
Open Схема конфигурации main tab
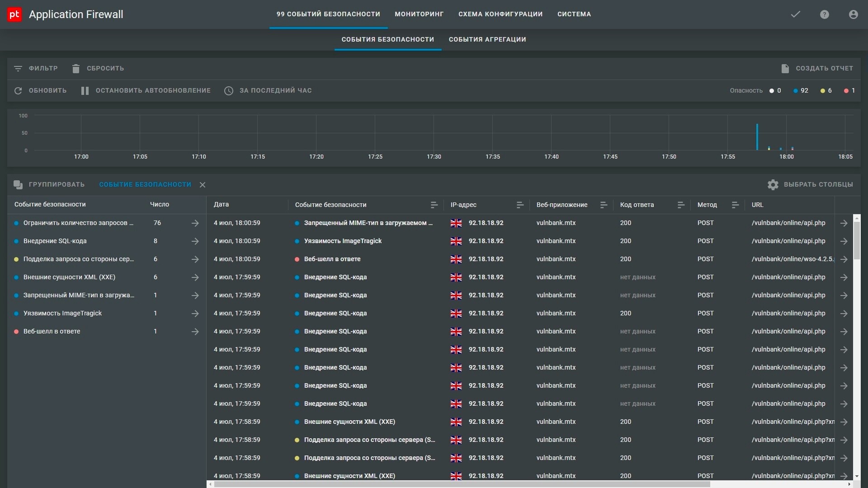point(500,14)
